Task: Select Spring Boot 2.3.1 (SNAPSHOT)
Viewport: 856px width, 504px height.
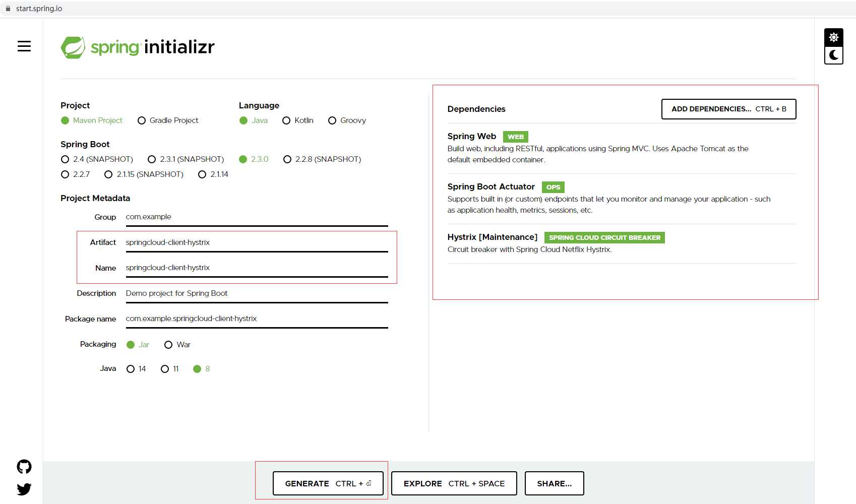Action: [186, 159]
